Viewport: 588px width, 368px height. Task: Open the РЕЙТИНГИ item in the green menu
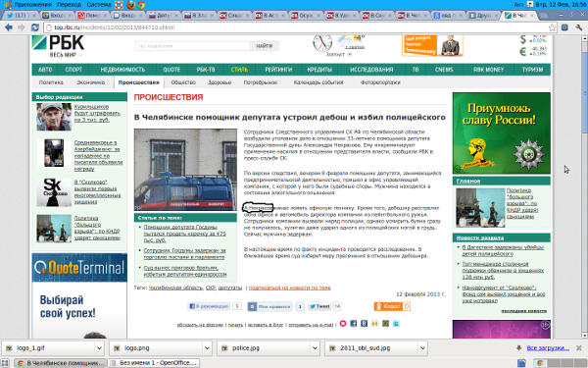278,70
